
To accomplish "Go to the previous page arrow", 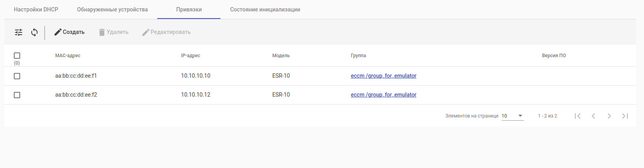I will pos(593,116).
